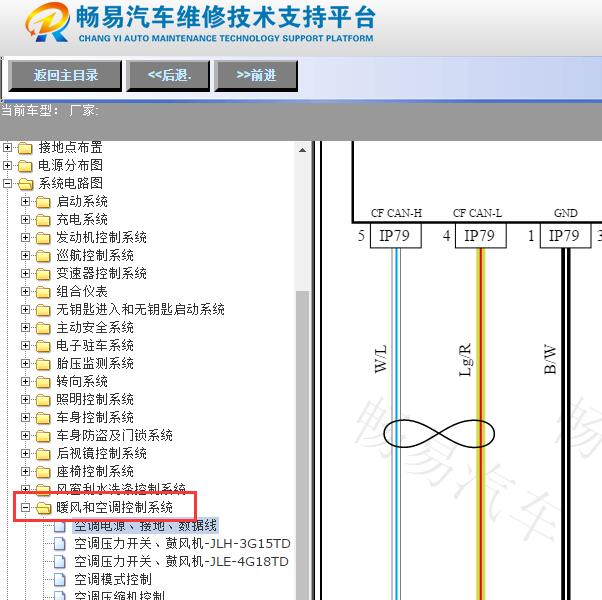Click the page icon for 空调模式控制

(x=60, y=579)
